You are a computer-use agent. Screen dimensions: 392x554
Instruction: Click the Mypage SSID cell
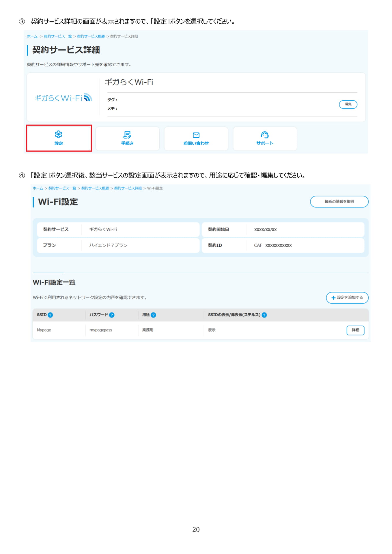tap(44, 330)
